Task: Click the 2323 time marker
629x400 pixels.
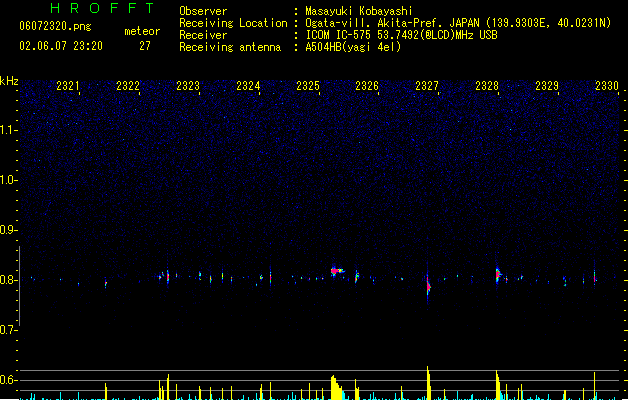Action: [188, 85]
